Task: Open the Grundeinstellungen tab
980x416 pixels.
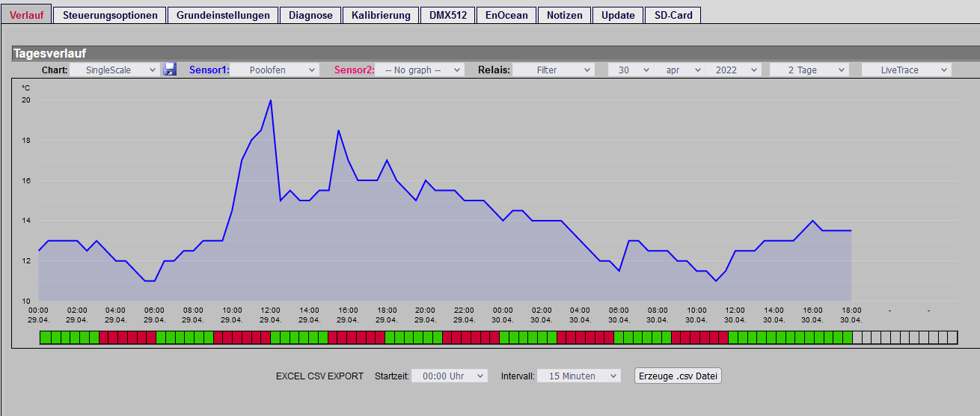Action: tap(223, 15)
